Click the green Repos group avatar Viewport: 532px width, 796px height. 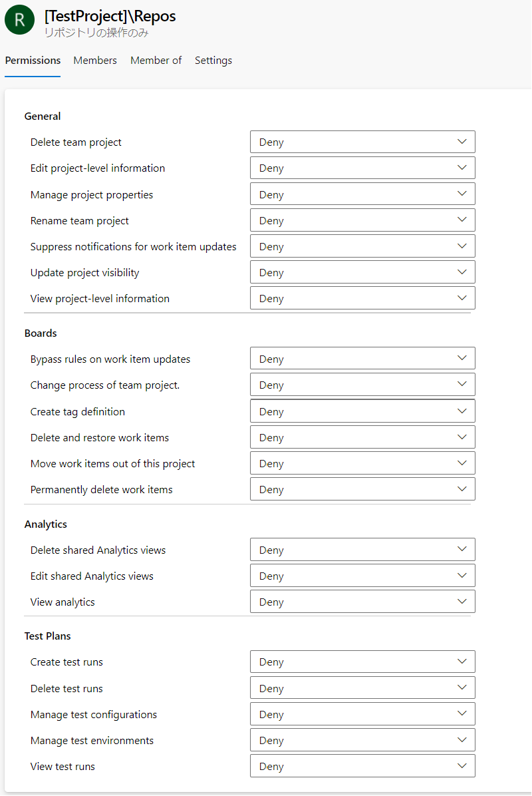(x=19, y=21)
